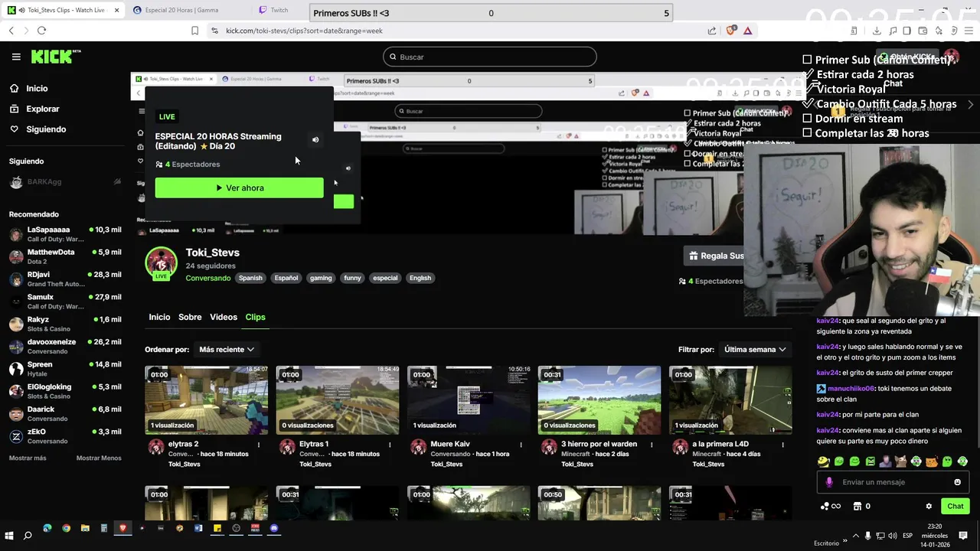The width and height of the screenshot is (980, 551).
Task: Open options for clip Muere Kaiv
Action: pyautogui.click(x=521, y=445)
